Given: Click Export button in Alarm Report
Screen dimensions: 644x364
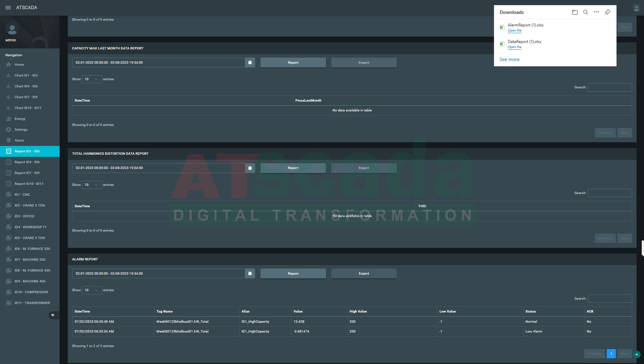Looking at the screenshot, I should 363,274.
